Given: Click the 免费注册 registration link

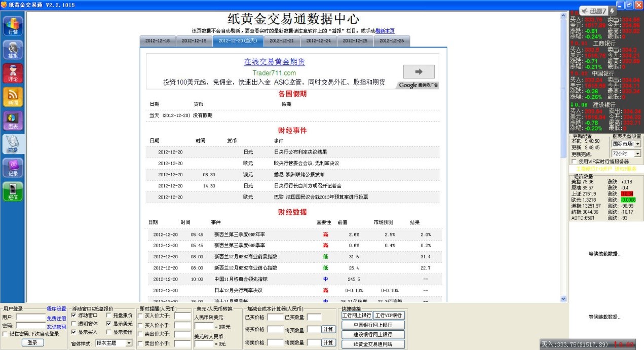Looking at the screenshot, I should click(56, 319).
